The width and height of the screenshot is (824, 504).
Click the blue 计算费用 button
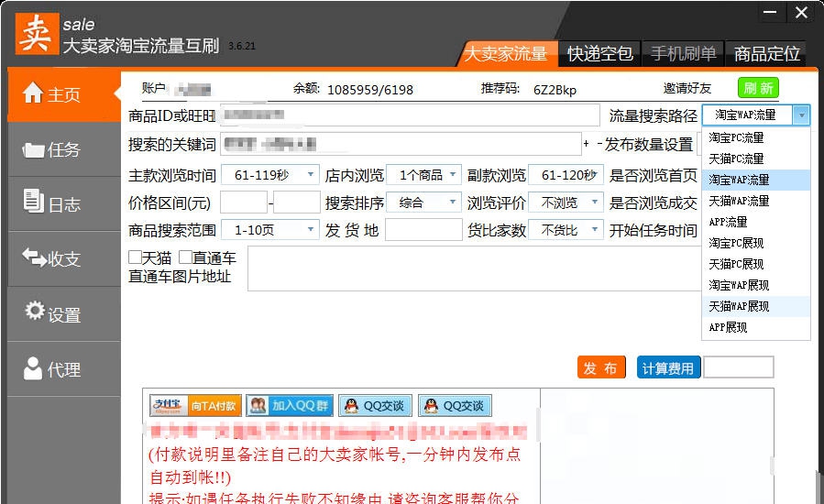[668, 367]
